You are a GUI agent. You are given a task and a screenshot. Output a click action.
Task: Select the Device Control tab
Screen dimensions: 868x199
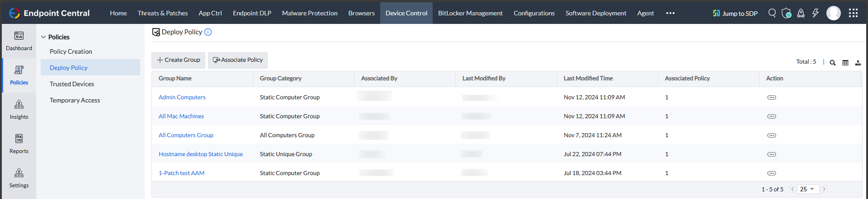point(406,13)
